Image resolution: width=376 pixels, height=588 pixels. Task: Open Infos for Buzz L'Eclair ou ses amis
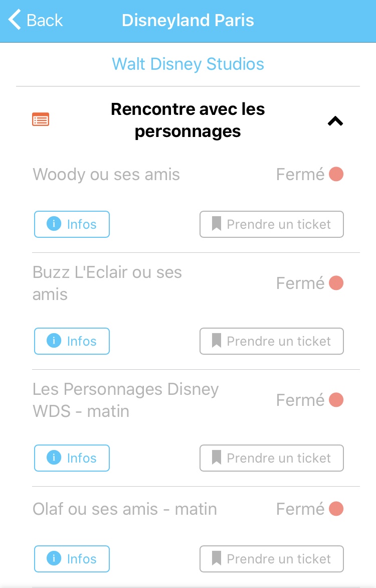point(72,341)
